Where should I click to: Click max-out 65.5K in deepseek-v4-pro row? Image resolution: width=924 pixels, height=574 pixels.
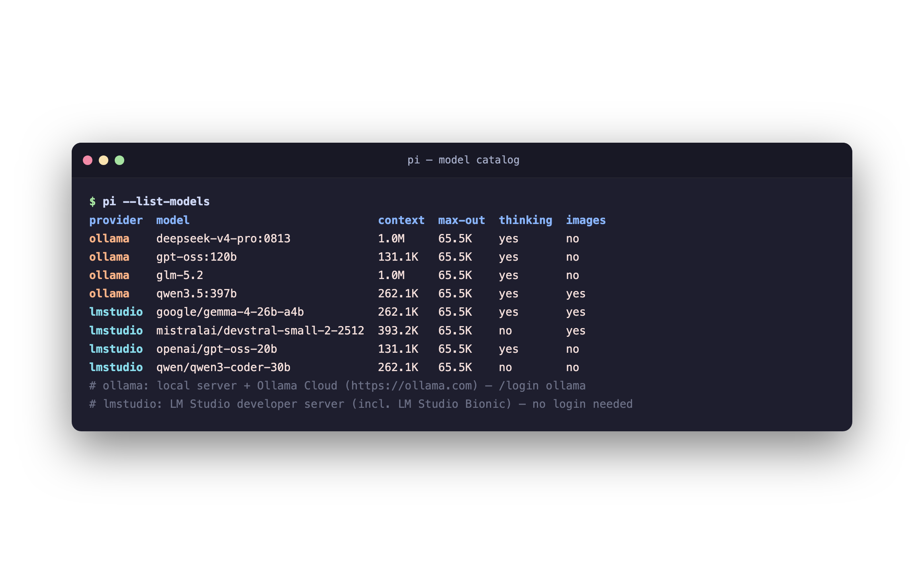click(455, 239)
